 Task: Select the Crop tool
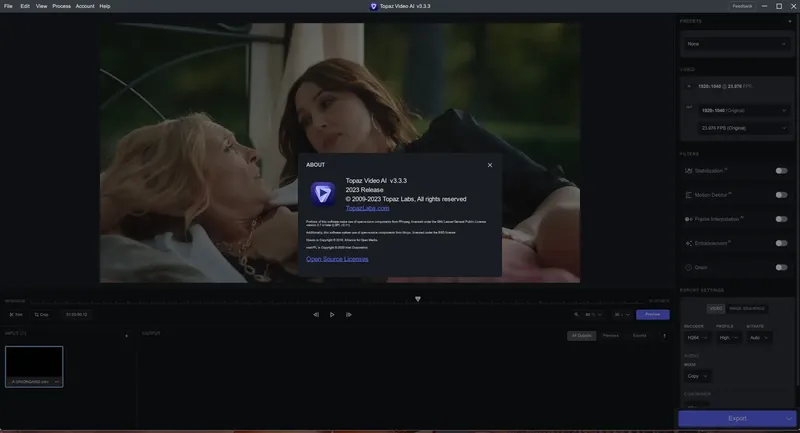[x=41, y=315]
